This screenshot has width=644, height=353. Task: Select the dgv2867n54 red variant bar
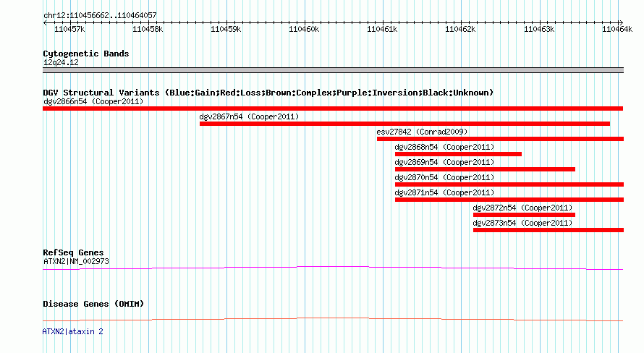(x=404, y=124)
